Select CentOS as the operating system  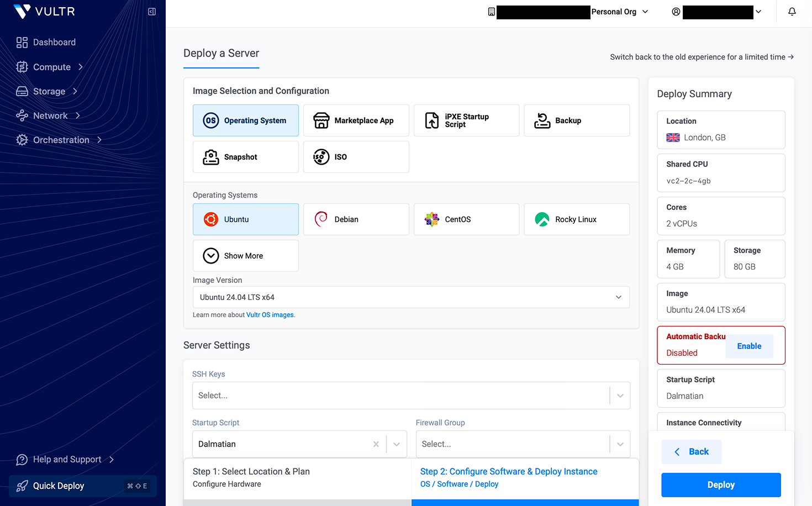pyautogui.click(x=467, y=219)
